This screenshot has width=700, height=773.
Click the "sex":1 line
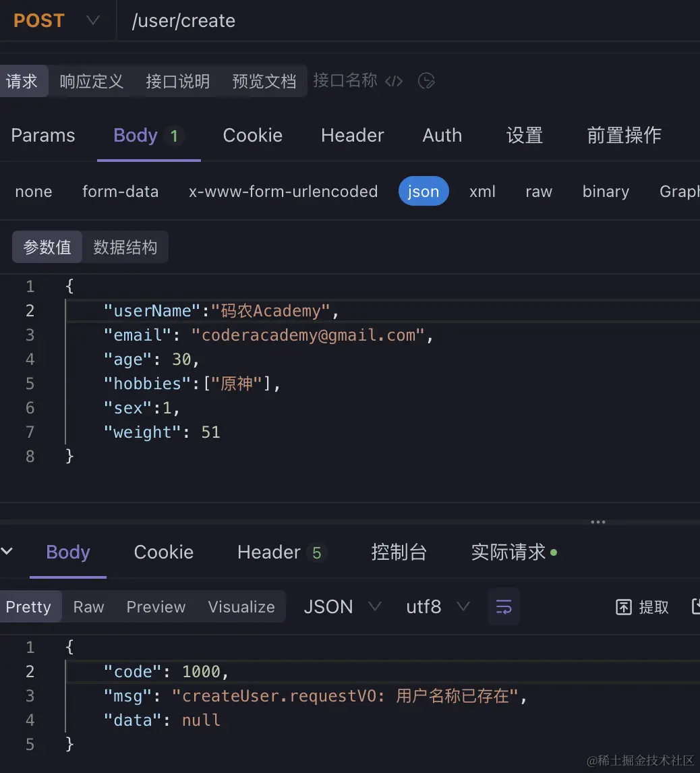coord(142,407)
